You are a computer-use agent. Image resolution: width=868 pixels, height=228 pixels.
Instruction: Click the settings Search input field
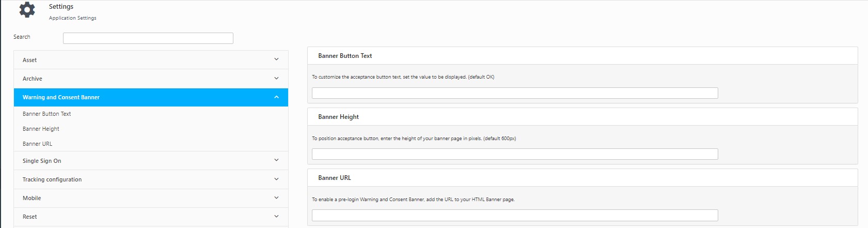click(x=148, y=38)
